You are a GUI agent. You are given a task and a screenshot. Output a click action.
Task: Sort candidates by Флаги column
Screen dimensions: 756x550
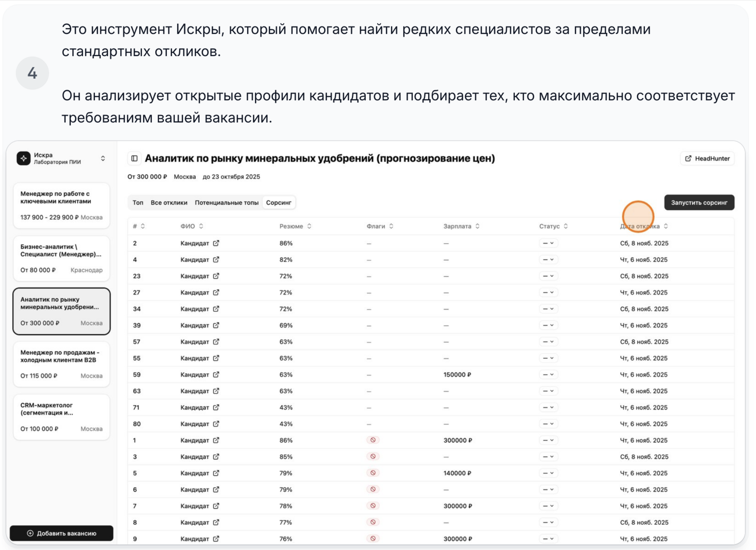tap(380, 226)
